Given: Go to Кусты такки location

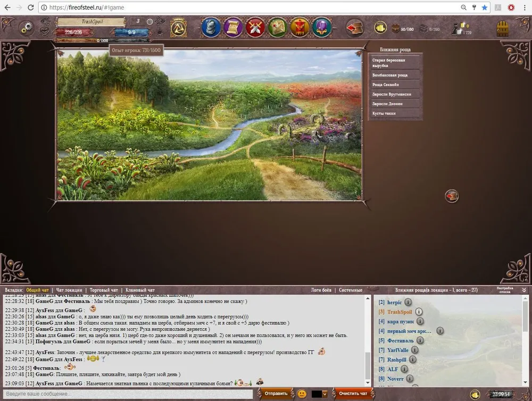Looking at the screenshot, I should click(395, 113).
